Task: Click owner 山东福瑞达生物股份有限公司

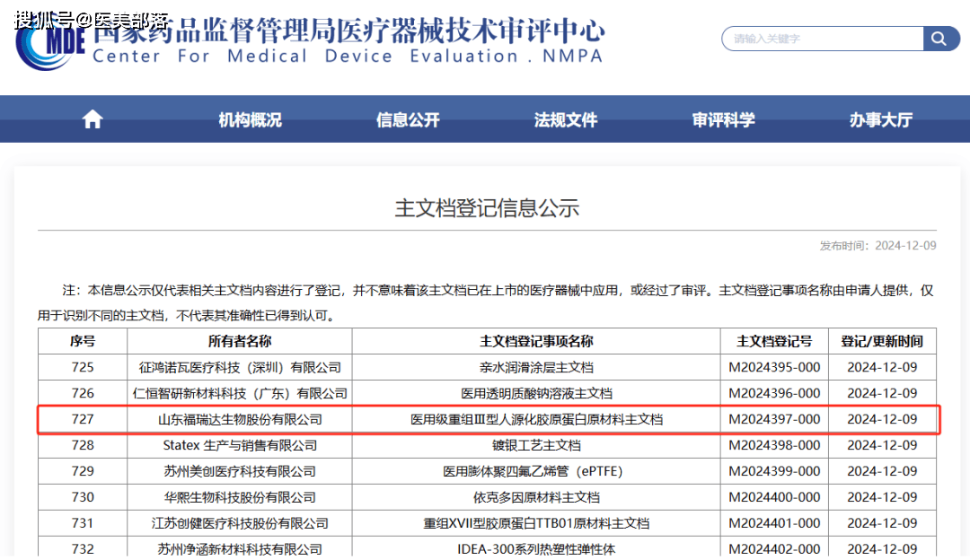Action: pos(240,420)
